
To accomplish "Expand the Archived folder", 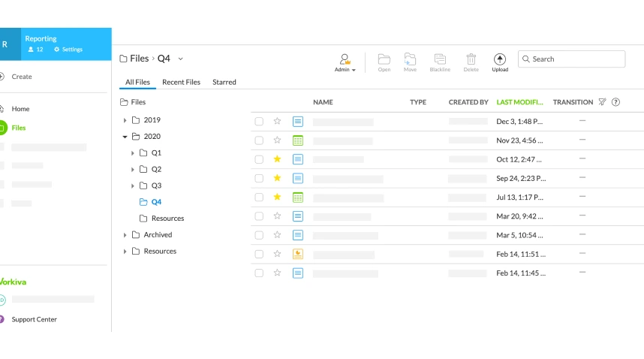I will [x=125, y=235].
